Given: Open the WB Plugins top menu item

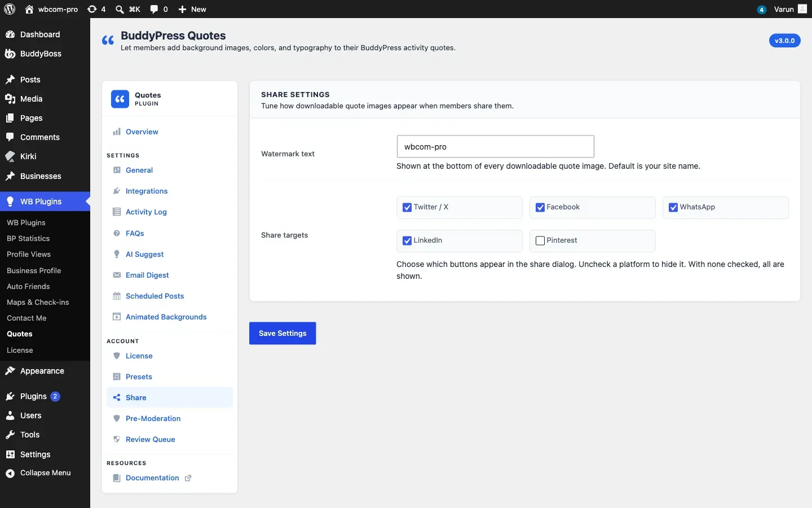Looking at the screenshot, I should click(x=45, y=202).
